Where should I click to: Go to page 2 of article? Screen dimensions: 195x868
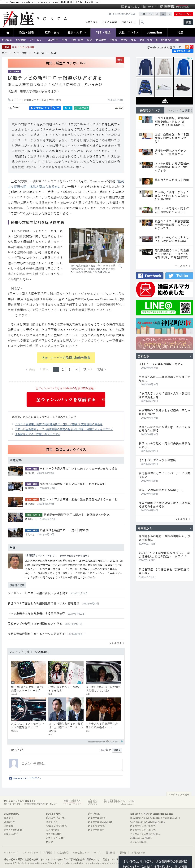click(x=63, y=369)
